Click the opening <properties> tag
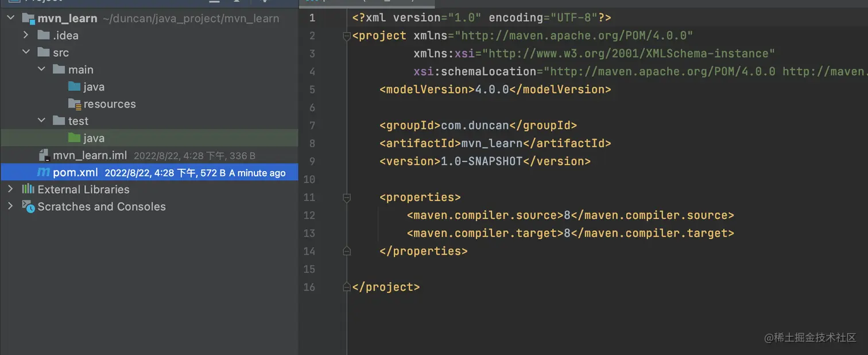 pos(420,198)
